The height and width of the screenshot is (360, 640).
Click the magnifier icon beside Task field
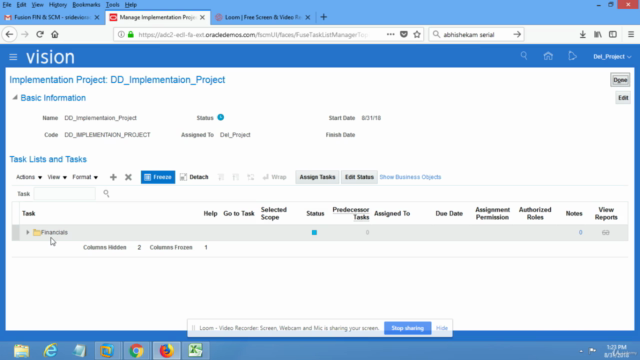pyautogui.click(x=106, y=193)
